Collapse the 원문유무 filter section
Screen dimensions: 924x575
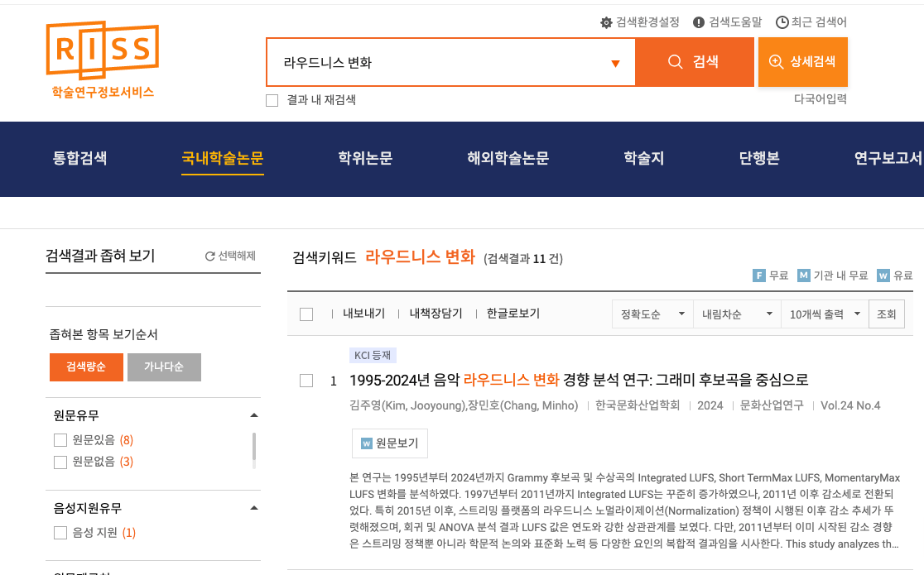(253, 415)
